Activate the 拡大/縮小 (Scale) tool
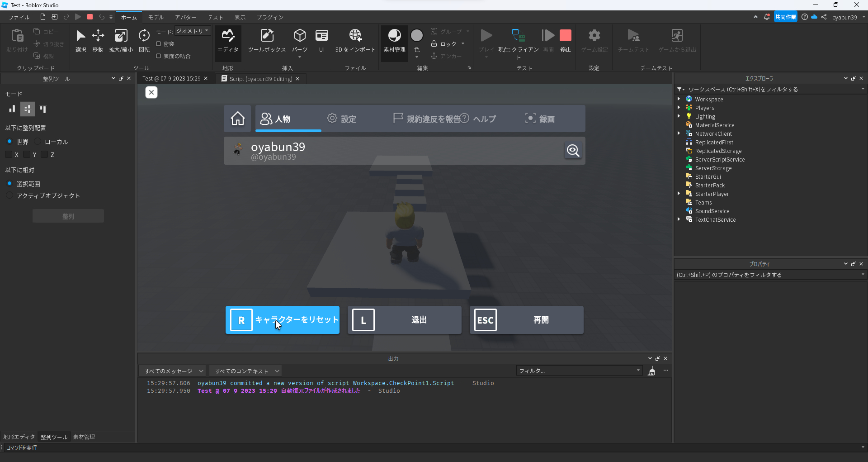Image resolution: width=868 pixels, height=462 pixels. click(x=121, y=41)
